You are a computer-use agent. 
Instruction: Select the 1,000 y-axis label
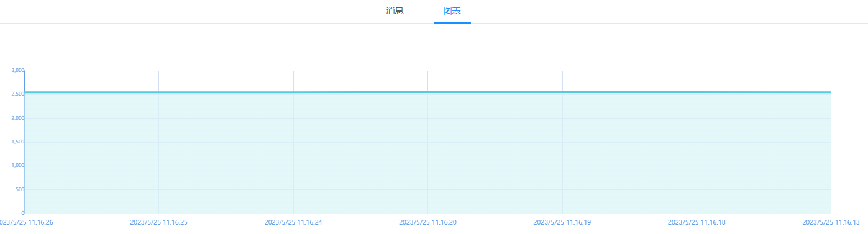tap(17, 166)
